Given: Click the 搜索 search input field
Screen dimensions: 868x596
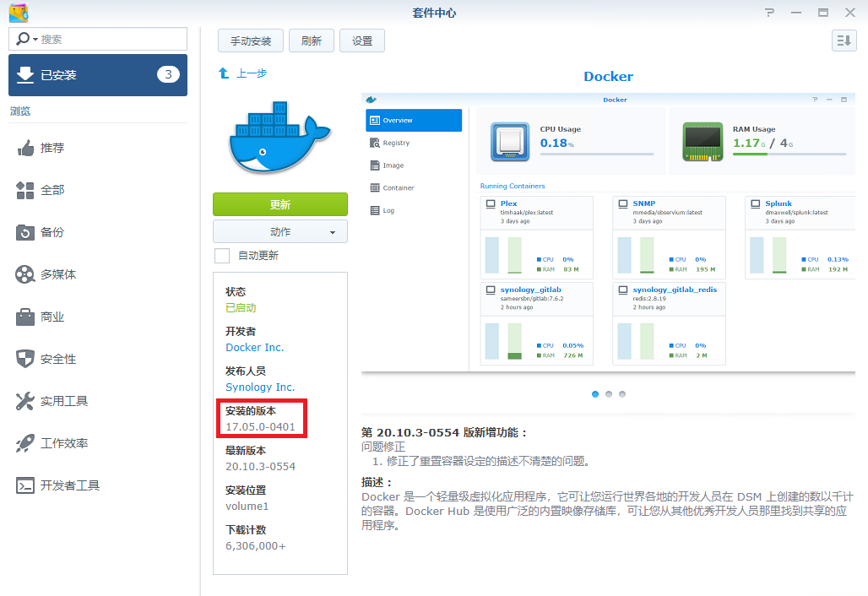Looking at the screenshot, I should tap(110, 40).
